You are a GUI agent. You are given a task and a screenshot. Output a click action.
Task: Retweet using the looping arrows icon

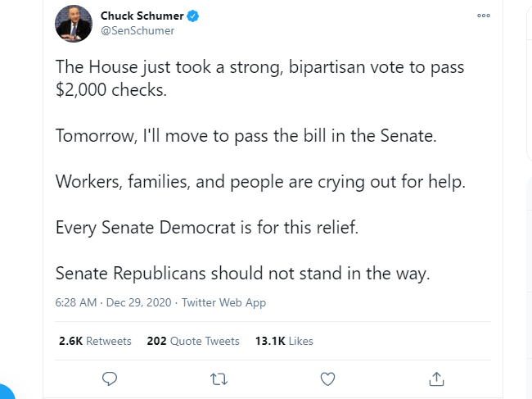pos(219,379)
